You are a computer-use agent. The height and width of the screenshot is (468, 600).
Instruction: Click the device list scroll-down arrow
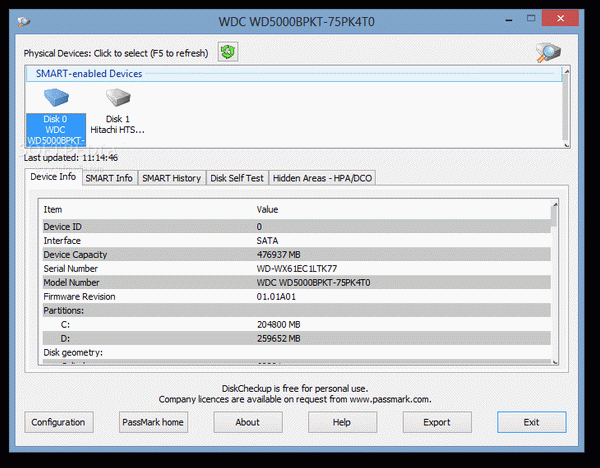(567, 145)
